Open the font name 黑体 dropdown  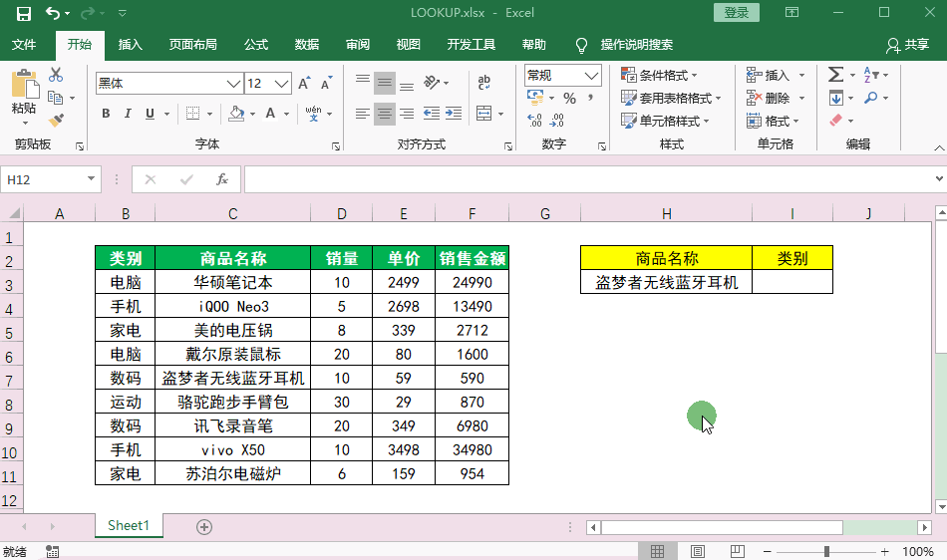click(x=233, y=84)
